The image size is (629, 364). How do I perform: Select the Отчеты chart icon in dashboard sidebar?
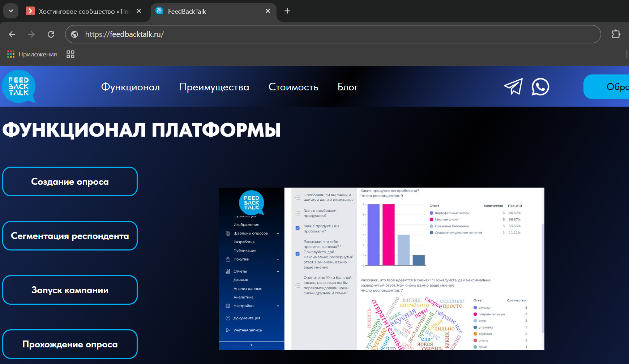pos(227,271)
